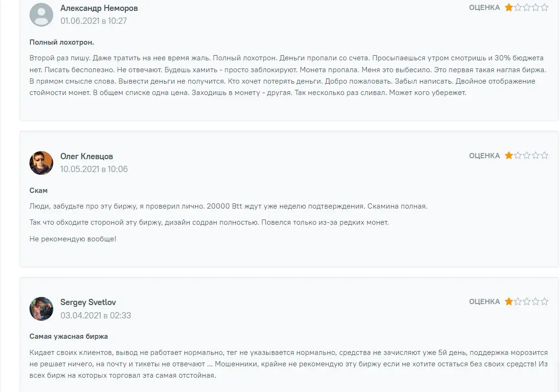Click the ОЦЕНКА label on Олег Клевцов's review
Screen dimensions: 560x392
484,156
